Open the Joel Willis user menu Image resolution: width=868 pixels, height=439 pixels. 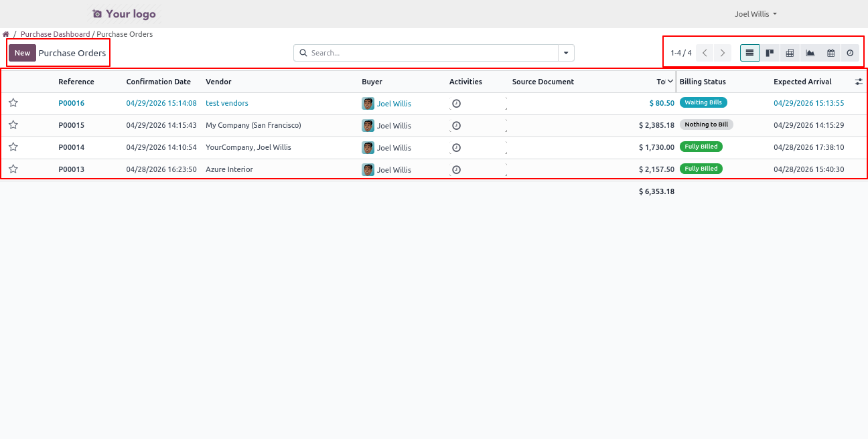pyautogui.click(x=755, y=14)
